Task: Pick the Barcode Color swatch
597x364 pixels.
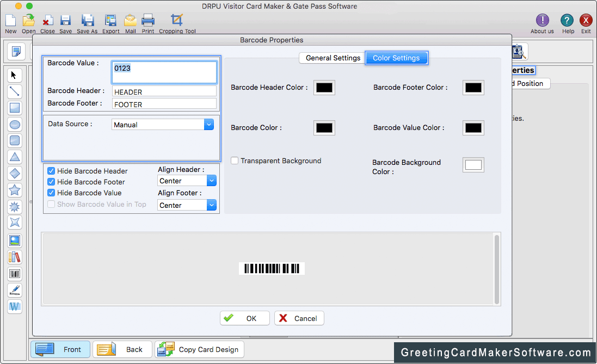Action: coord(324,128)
